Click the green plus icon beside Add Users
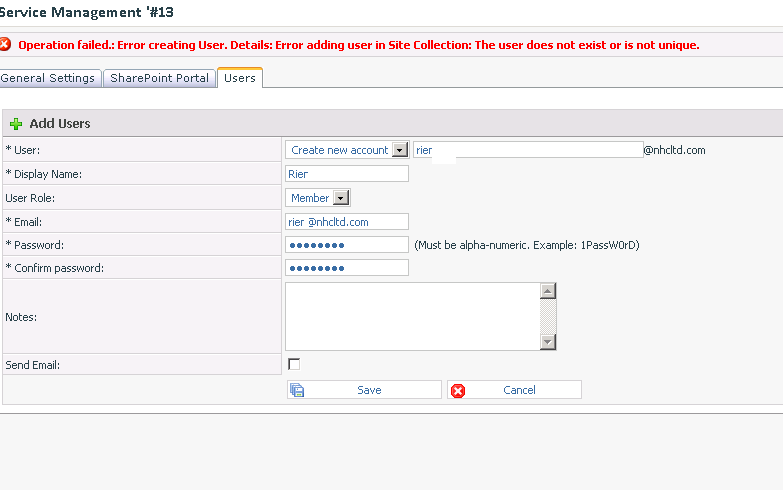Viewport: 783px width, 490px height. [x=16, y=124]
